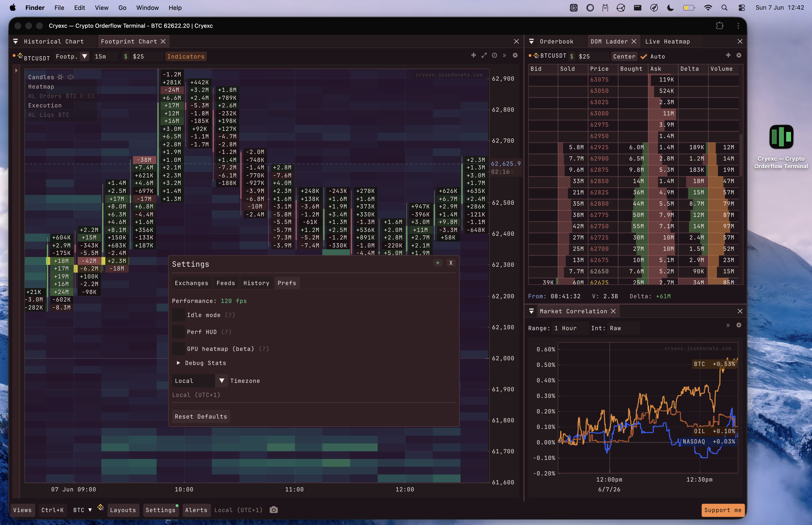This screenshot has height=525, width=812.
Task: Open the three-dot menu in the title bar
Action: point(738,26)
